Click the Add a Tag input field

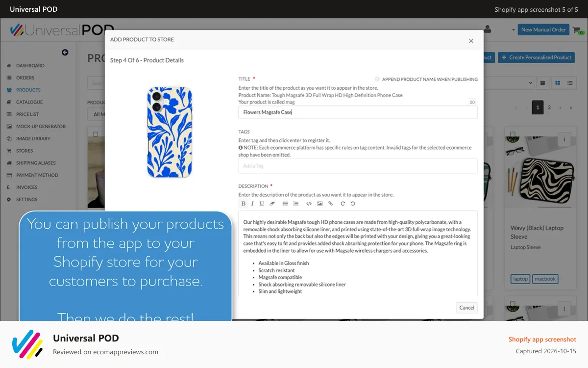[x=358, y=166]
